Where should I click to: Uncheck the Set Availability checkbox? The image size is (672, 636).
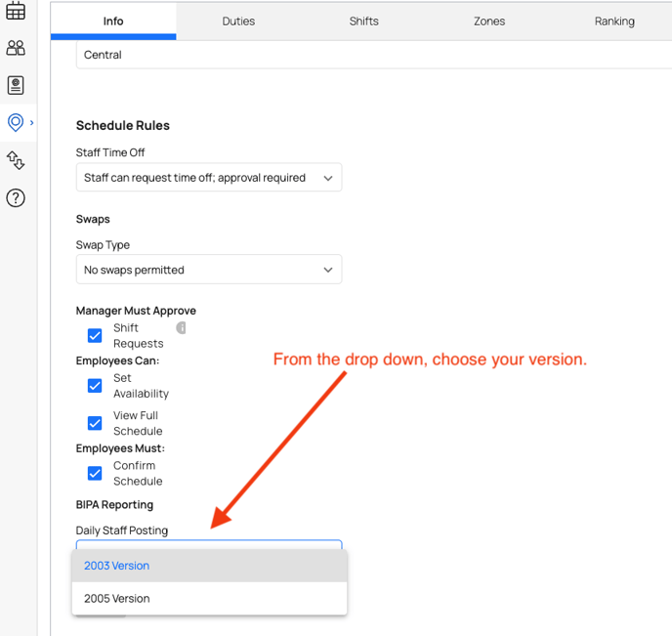click(x=95, y=386)
